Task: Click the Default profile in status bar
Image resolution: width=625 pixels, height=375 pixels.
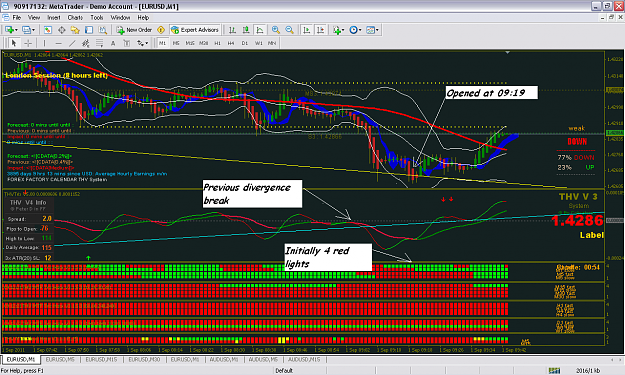Action: [284, 371]
